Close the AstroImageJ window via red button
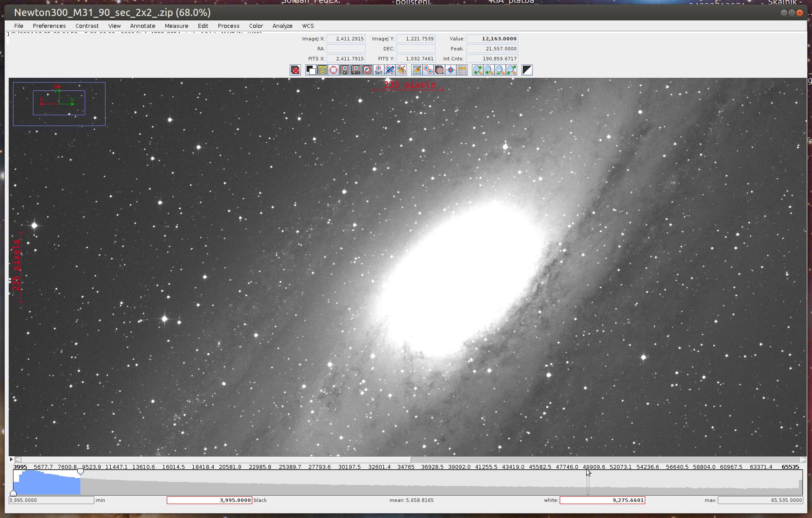This screenshot has width=812, height=518. 799,13
